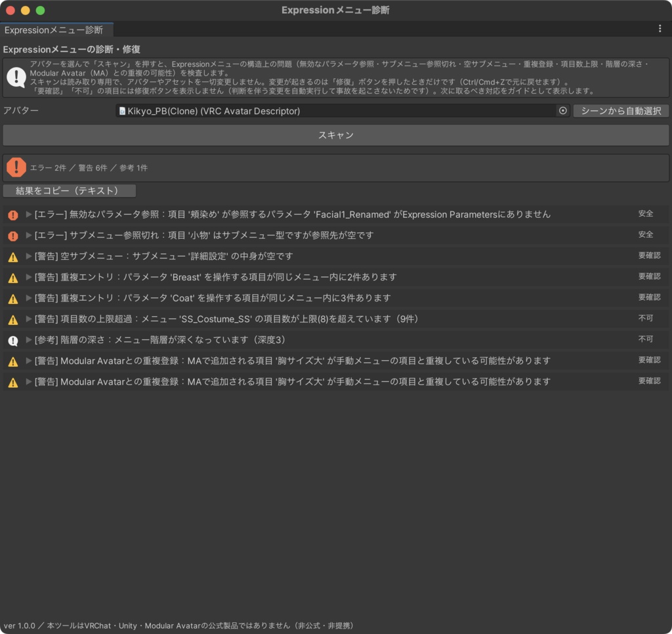
Task: Click the warning icon of the 'SS_Costume_SS' row
Action: coord(13,320)
